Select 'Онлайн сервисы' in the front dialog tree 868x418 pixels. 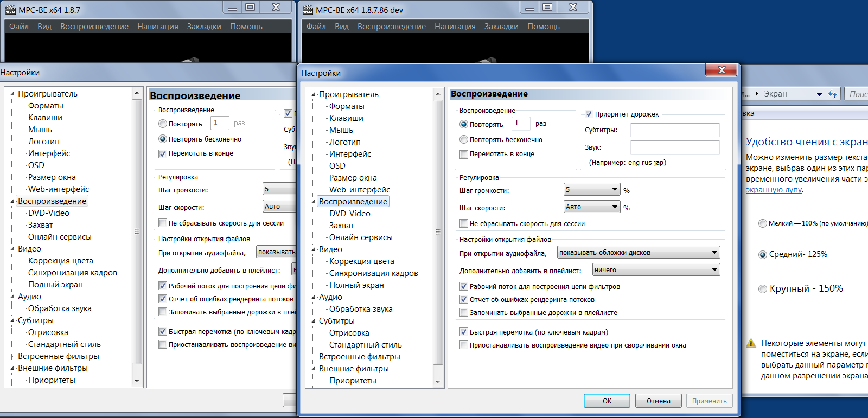click(x=361, y=237)
